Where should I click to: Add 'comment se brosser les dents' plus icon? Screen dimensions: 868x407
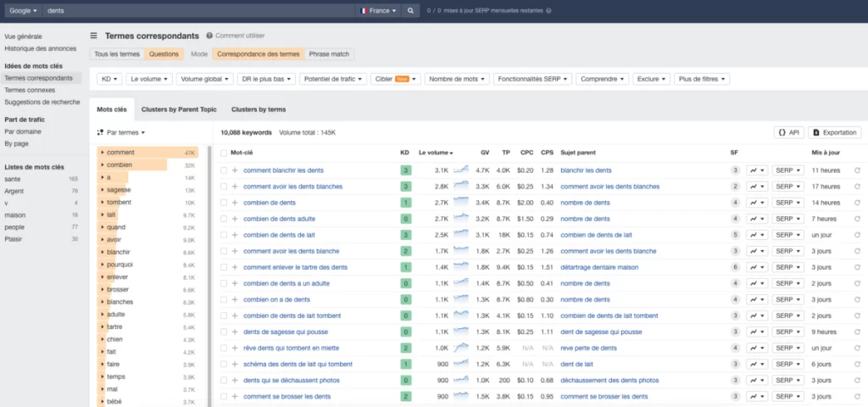(235, 397)
